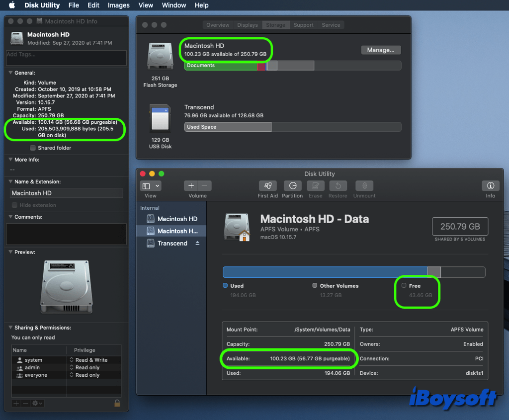
Task: Enable the Shared folder checkbox
Action: [x=33, y=148]
